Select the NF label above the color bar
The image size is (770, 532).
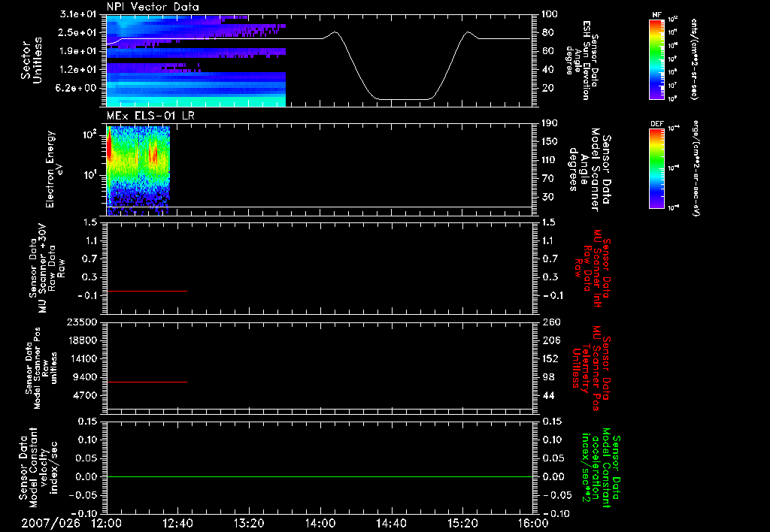(656, 15)
